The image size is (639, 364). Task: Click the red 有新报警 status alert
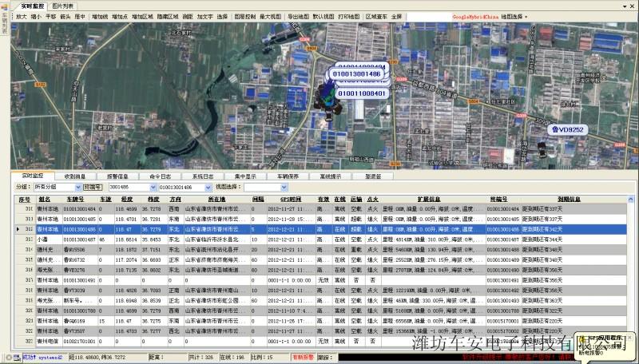(x=303, y=357)
